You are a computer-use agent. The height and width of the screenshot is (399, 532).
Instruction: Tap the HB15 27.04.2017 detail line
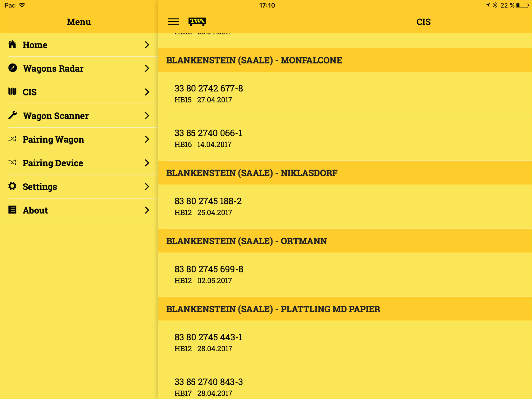(x=203, y=100)
